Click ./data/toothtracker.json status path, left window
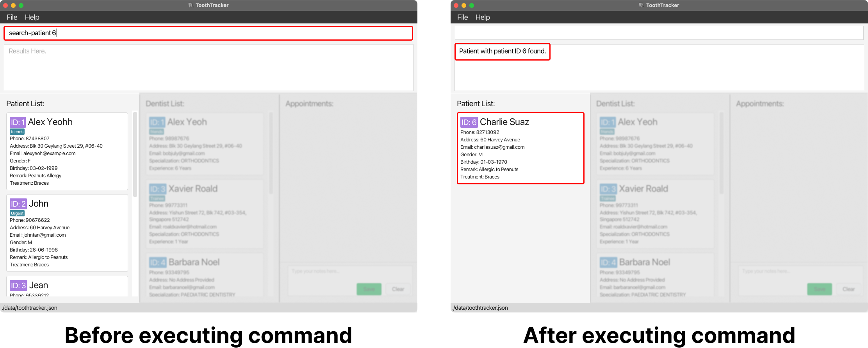The image size is (868, 348). pos(30,308)
